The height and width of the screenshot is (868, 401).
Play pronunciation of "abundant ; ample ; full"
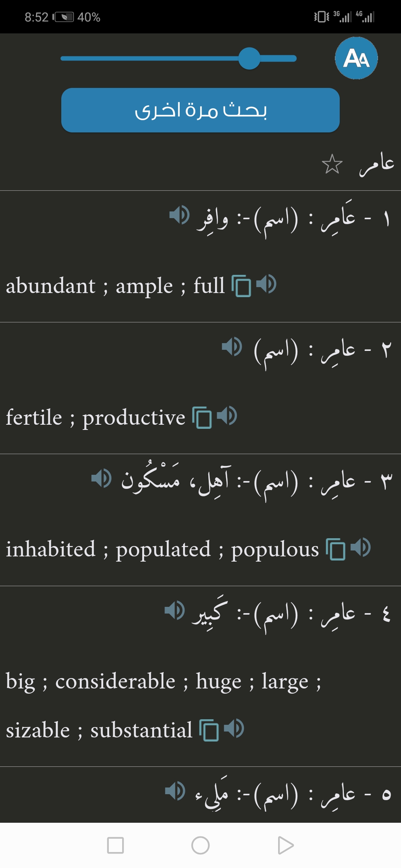[266, 285]
